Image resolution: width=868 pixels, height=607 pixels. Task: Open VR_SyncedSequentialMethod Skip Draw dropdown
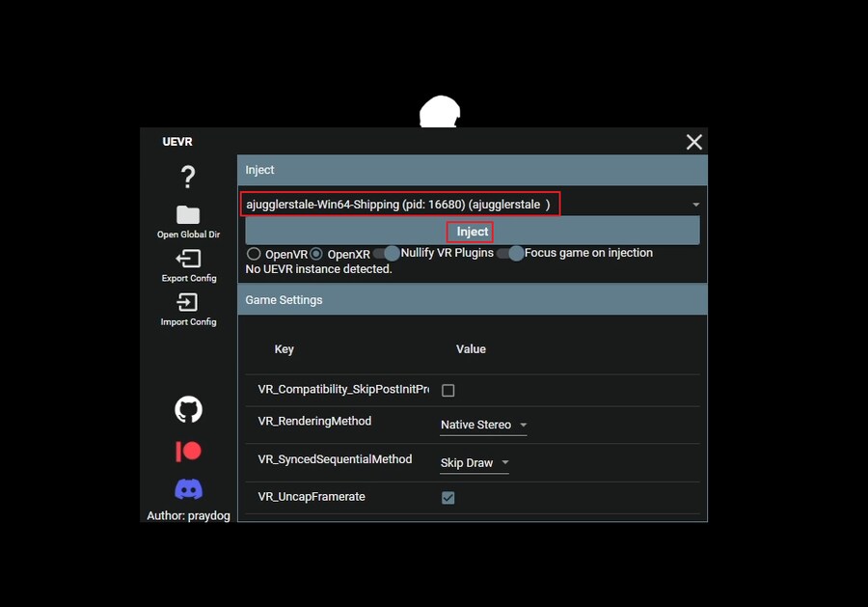pos(475,463)
